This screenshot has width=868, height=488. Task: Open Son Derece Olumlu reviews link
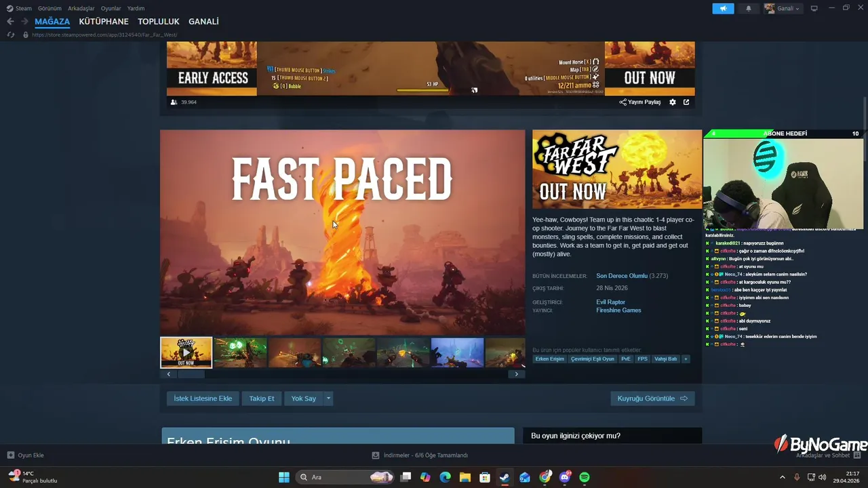[x=622, y=276]
